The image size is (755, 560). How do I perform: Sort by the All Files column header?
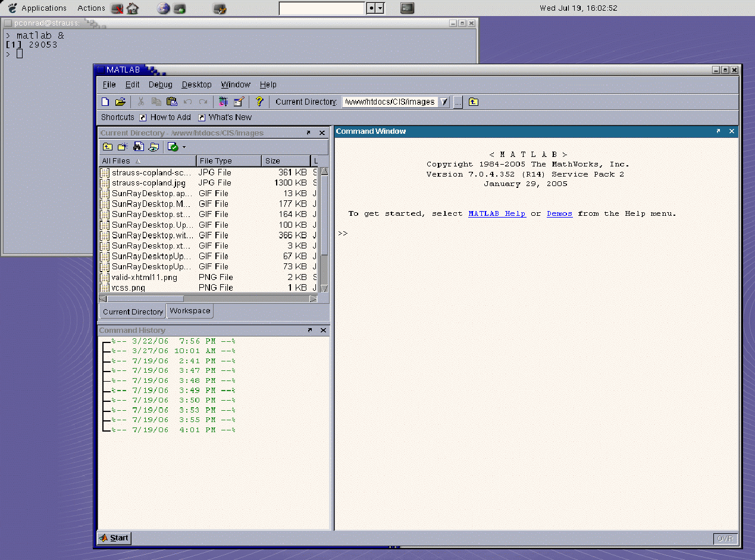coord(148,161)
